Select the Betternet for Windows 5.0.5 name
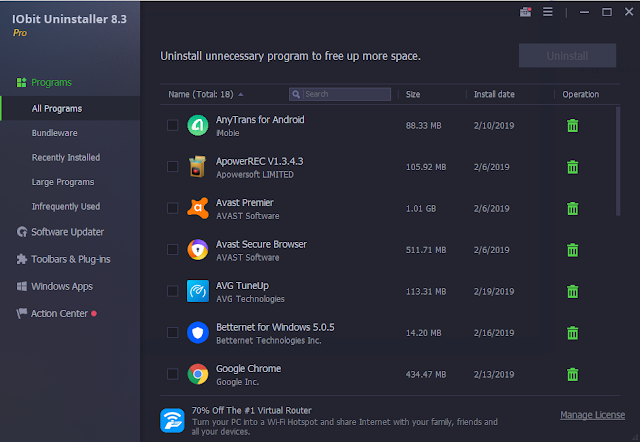640x442 pixels. point(275,327)
